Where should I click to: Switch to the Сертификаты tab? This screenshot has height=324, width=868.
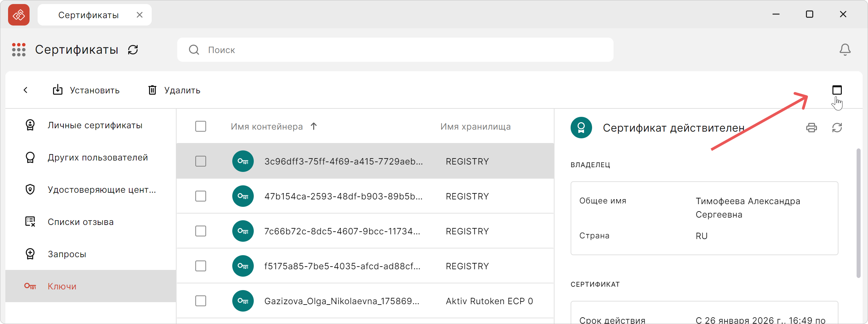pos(88,14)
